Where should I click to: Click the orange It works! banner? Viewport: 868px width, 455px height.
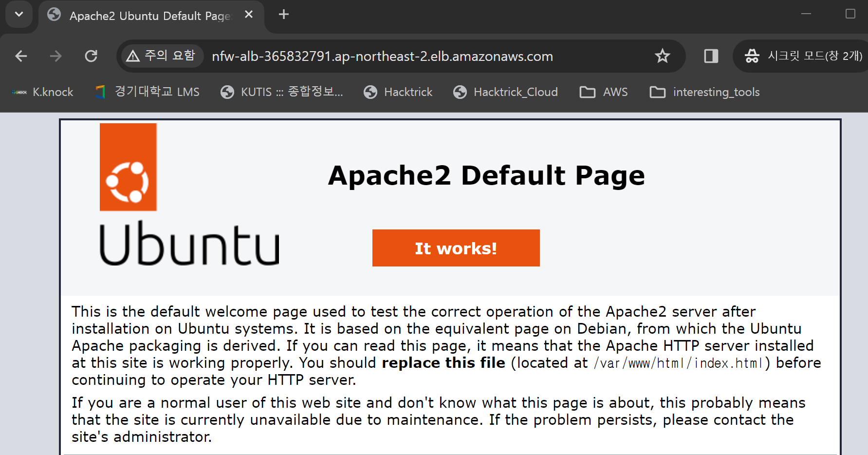pos(456,248)
